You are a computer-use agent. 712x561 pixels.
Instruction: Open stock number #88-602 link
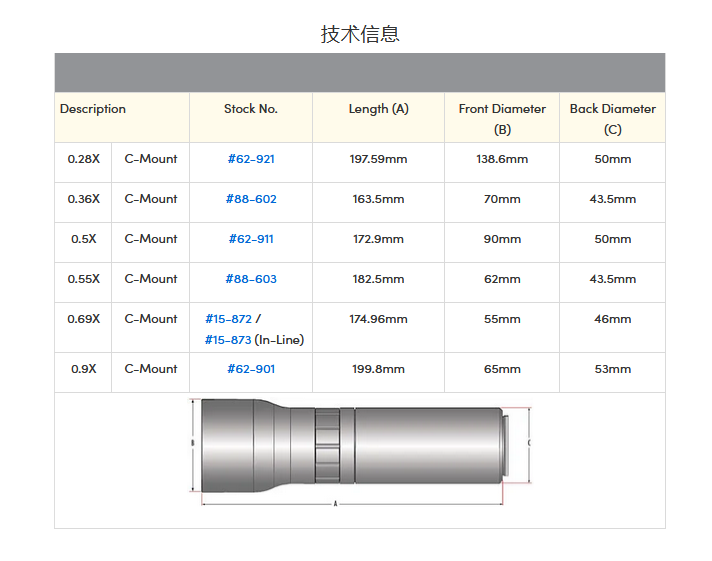251,199
